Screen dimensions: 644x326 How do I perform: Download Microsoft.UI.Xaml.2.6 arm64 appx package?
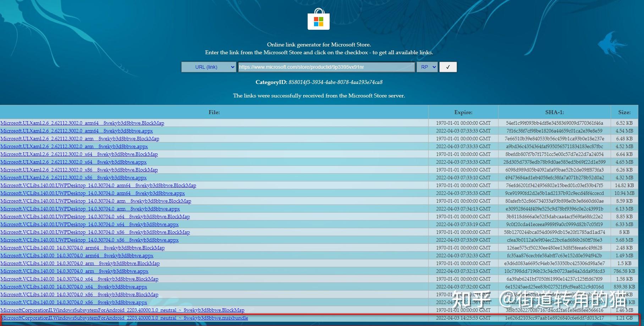click(x=77, y=131)
